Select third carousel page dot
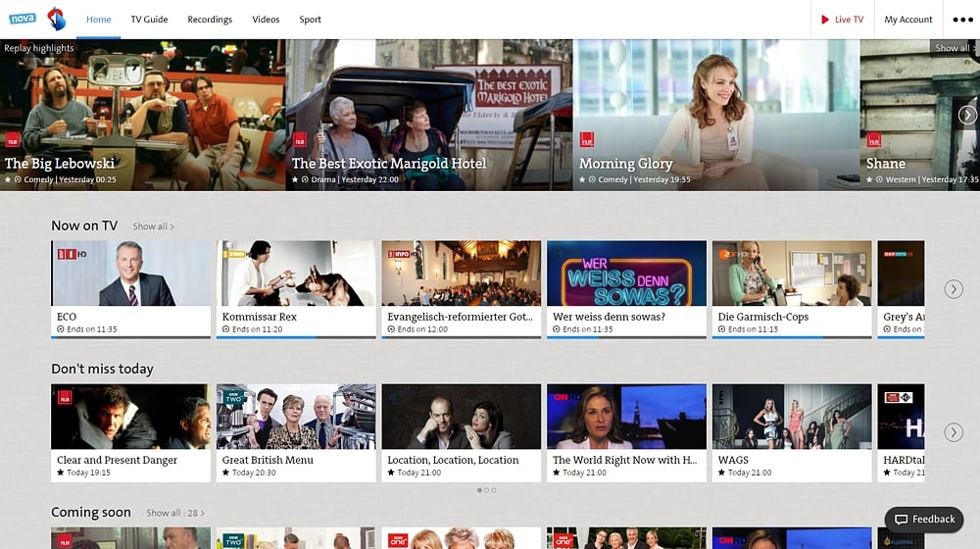Viewport: 980px width, 549px height. pyautogui.click(x=494, y=490)
